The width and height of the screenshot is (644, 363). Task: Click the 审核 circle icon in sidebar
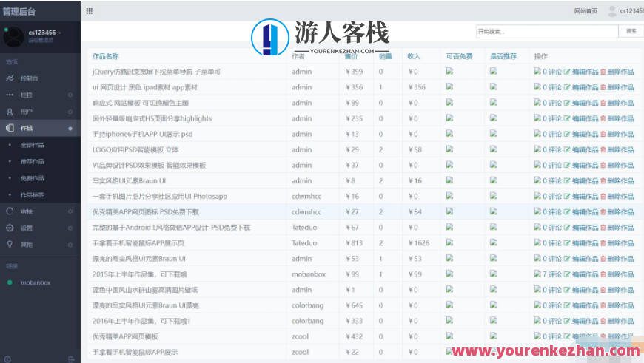pyautogui.click(x=10, y=211)
